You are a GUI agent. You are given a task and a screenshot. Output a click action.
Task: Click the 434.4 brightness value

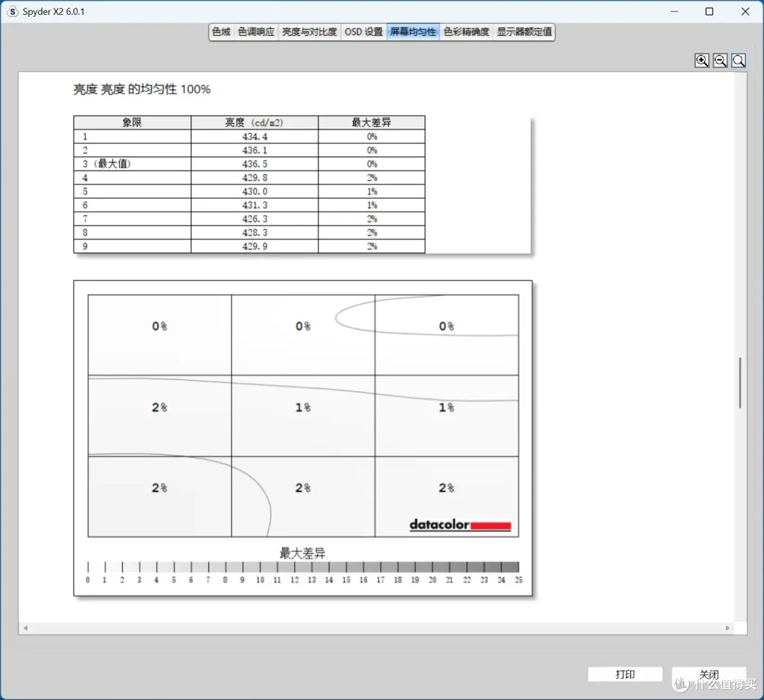click(x=255, y=137)
